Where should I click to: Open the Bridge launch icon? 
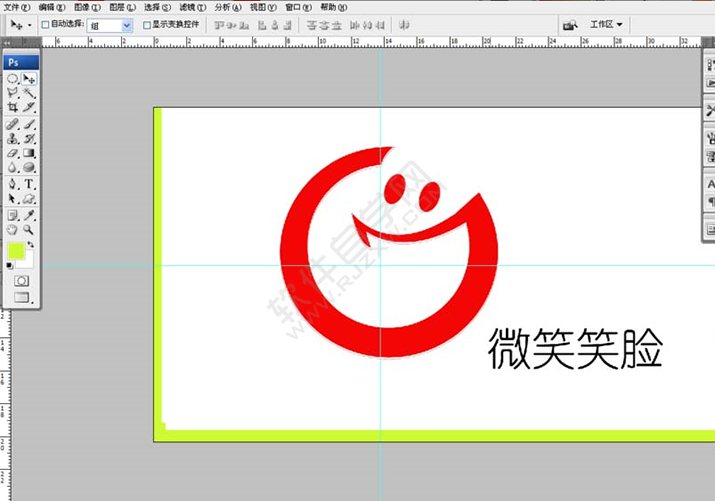point(570,25)
